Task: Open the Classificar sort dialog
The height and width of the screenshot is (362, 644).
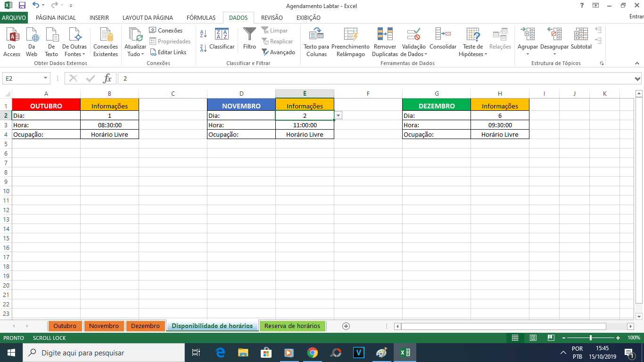Action: tap(222, 39)
